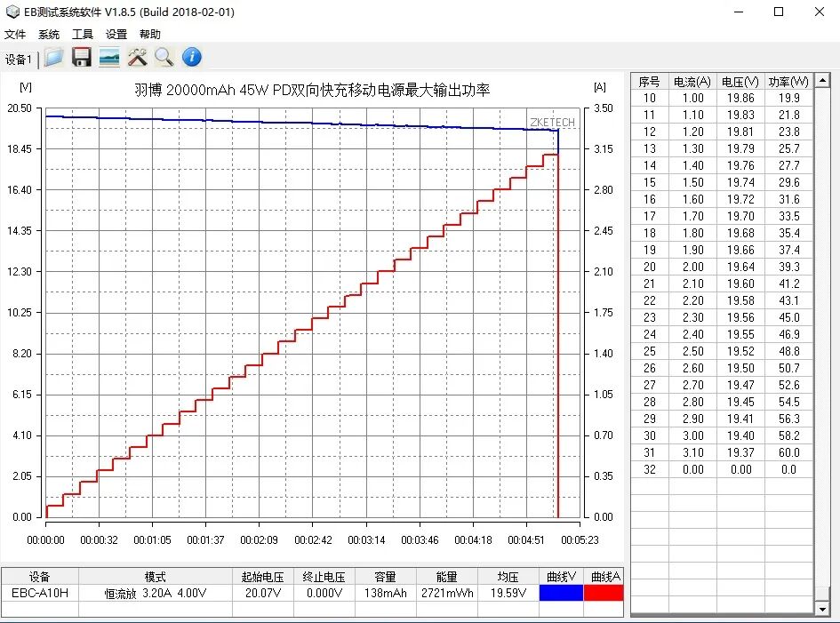Open the 帮助 menu
The height and width of the screenshot is (623, 840).
point(150,35)
